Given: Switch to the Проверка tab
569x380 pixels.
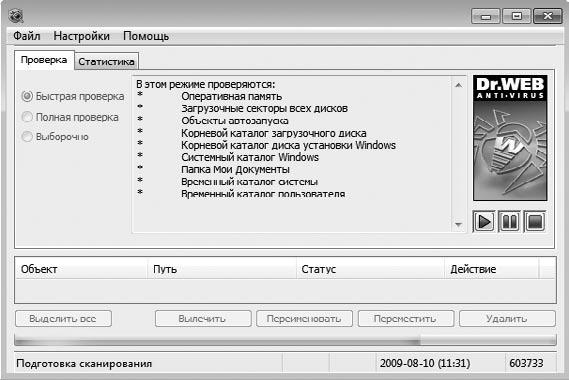Looking at the screenshot, I should pos(44,60).
